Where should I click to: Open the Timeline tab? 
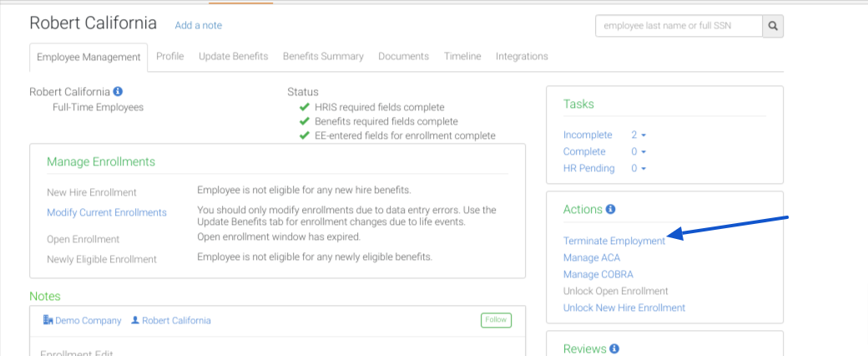click(462, 56)
